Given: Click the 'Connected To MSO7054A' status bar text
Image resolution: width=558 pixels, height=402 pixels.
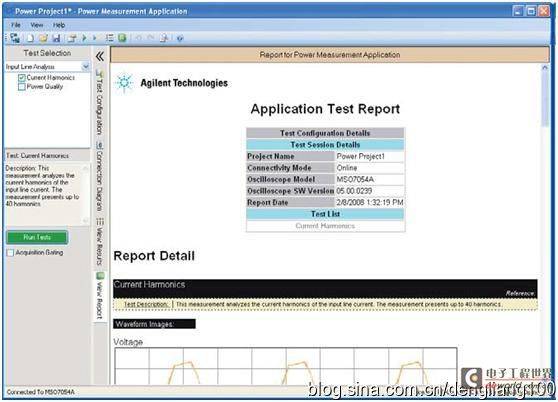Looking at the screenshot, I should 40,392.
